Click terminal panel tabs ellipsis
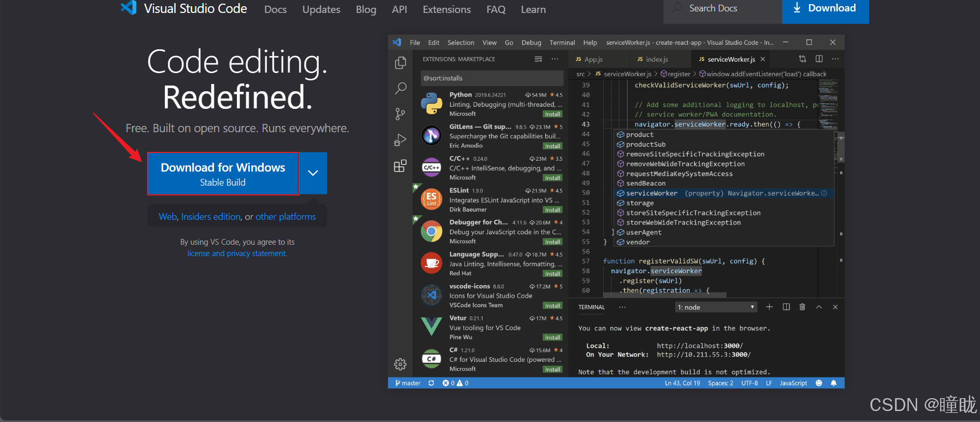Viewport: 980px width, 422px height. click(x=622, y=307)
